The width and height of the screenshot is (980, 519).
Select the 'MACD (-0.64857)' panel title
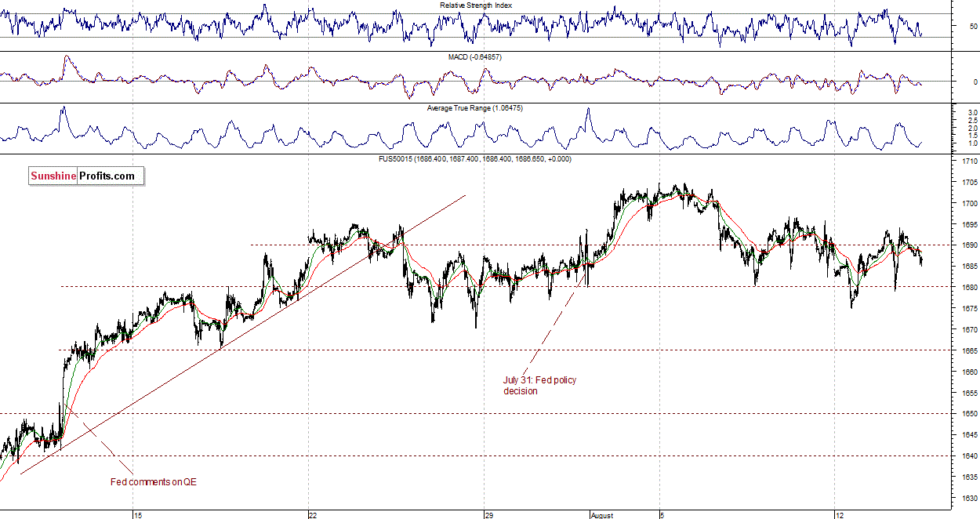[x=475, y=57]
